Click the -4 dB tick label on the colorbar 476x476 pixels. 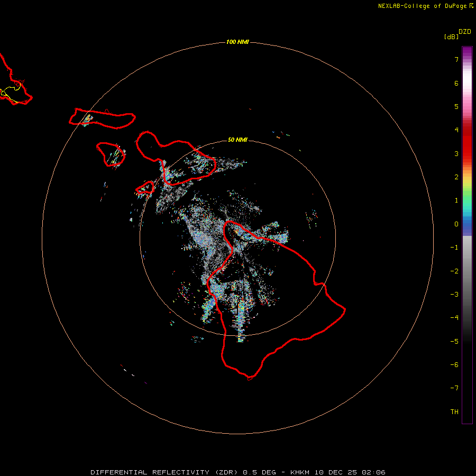click(x=454, y=318)
